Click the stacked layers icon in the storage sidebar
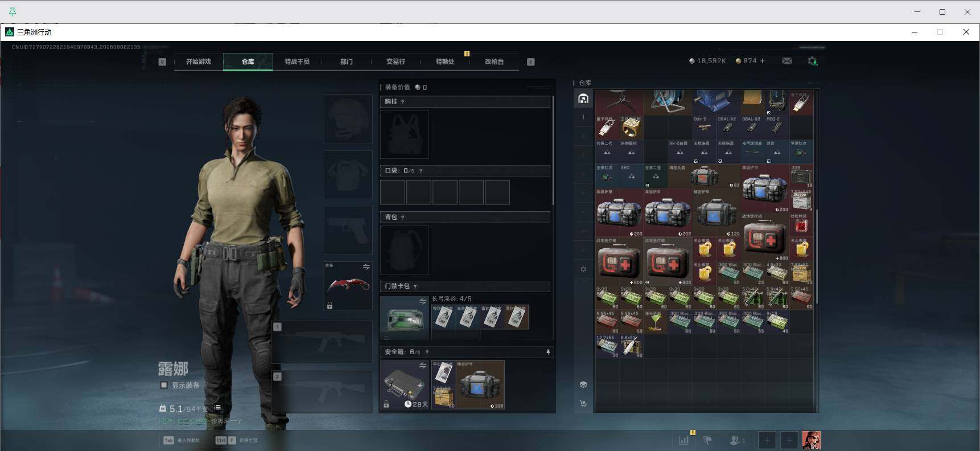 tap(583, 384)
